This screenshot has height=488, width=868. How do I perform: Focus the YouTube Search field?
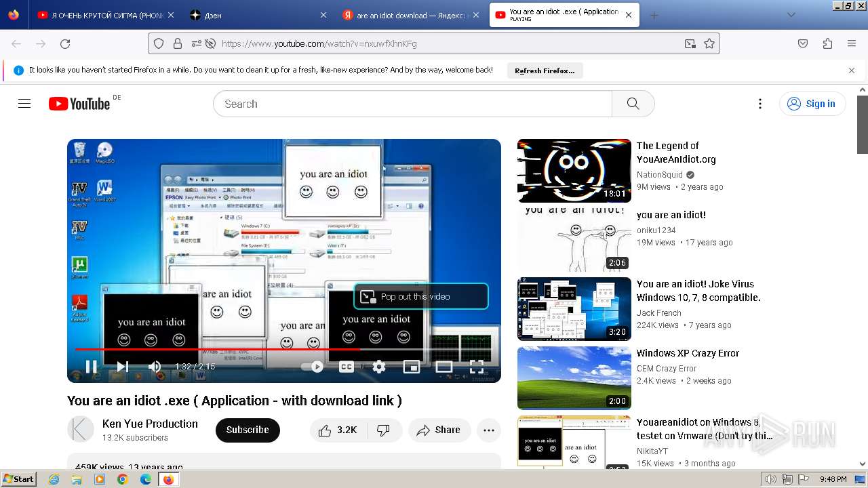click(412, 104)
